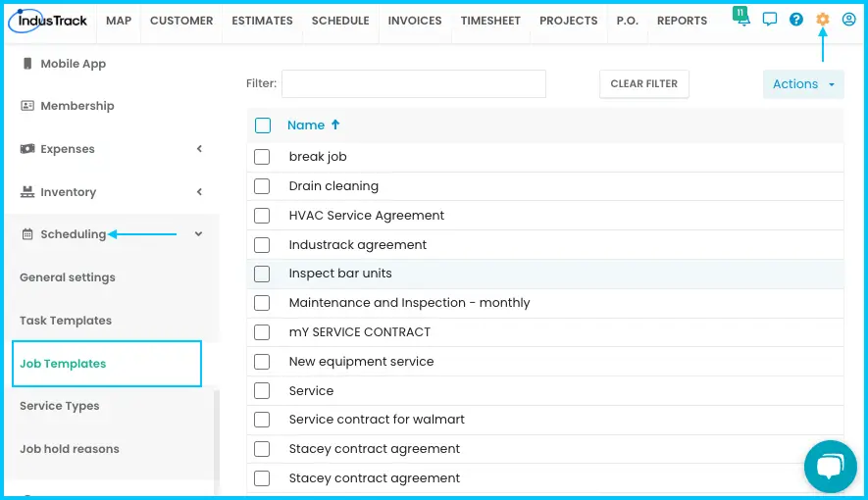
Task: Sort by the Name column header
Action: (306, 125)
